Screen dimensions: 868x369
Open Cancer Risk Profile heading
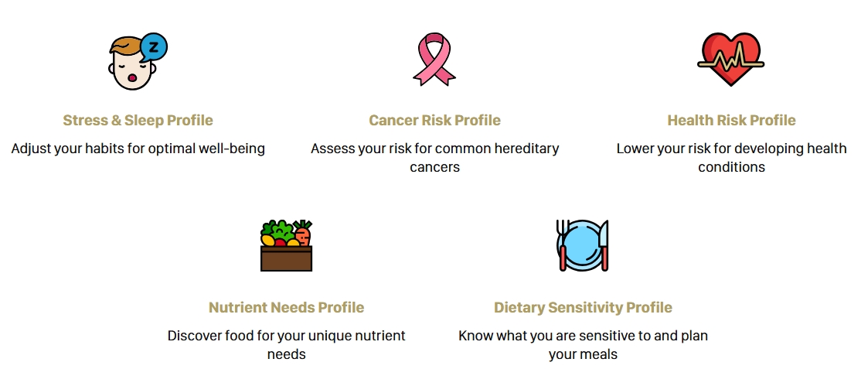click(434, 120)
